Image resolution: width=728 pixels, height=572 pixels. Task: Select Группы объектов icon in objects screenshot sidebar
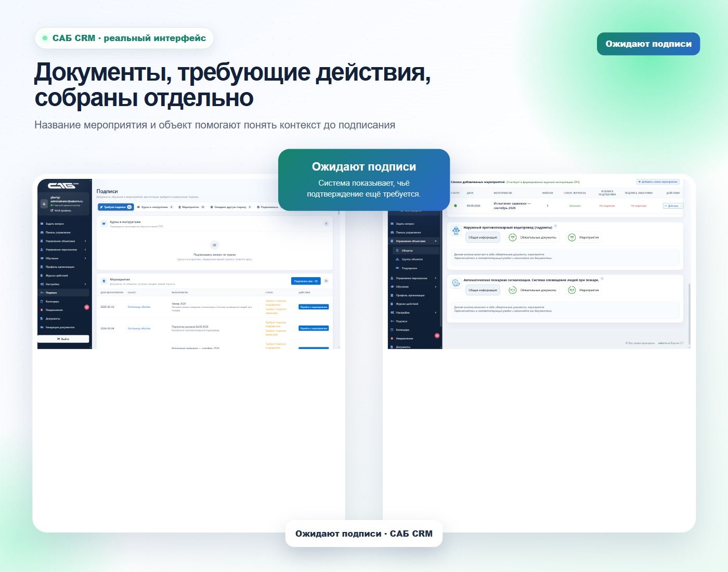pyautogui.click(x=398, y=259)
